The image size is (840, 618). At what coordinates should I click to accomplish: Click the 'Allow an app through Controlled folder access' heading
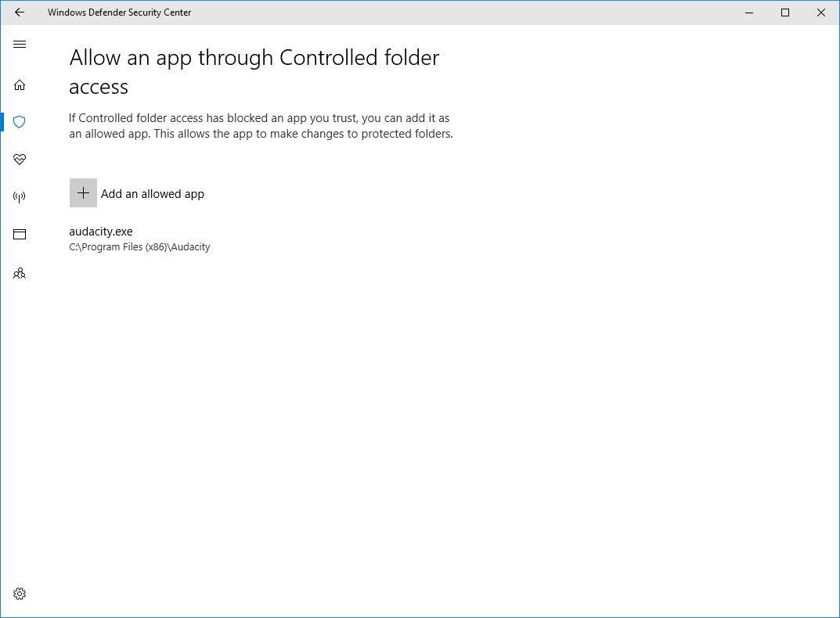click(254, 59)
